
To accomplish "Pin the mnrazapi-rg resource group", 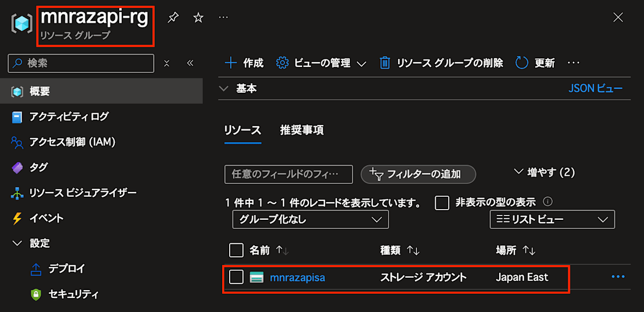I will click(x=172, y=18).
